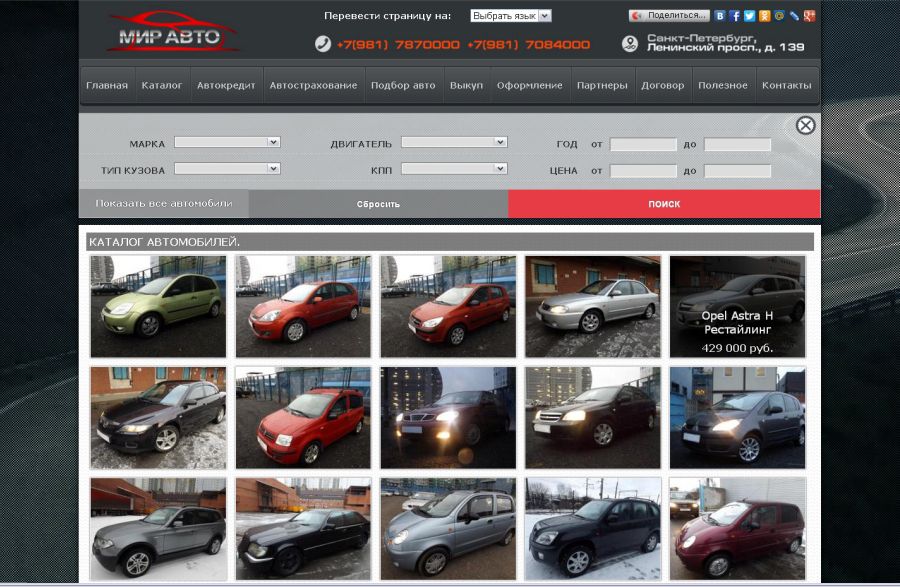Click the Сбросить reset button
This screenshot has width=900, height=587.
point(378,204)
